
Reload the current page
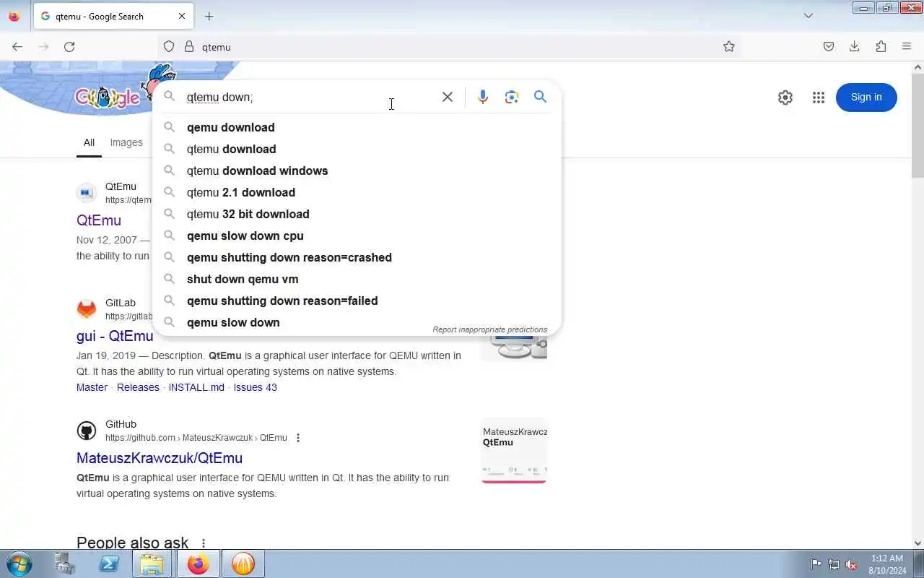[x=69, y=46]
